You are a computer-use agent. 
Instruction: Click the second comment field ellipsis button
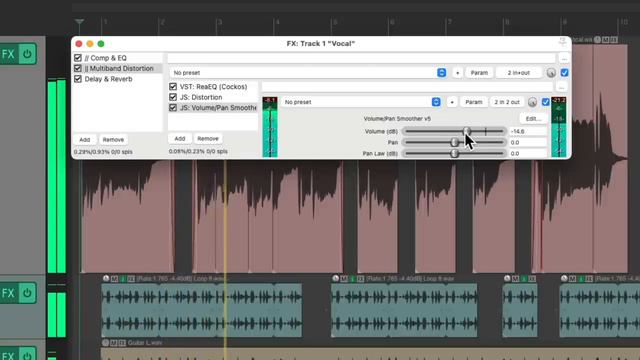[562, 87]
